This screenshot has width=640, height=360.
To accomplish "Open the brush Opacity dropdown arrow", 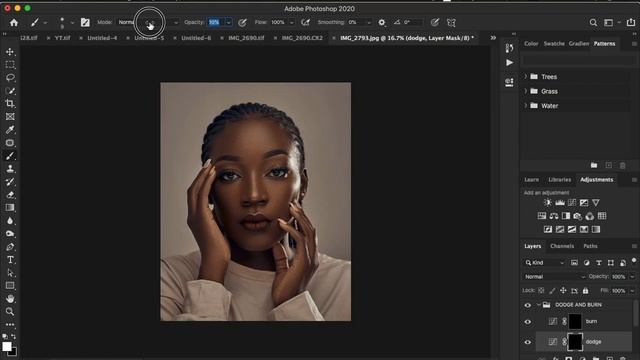I will coord(229,22).
